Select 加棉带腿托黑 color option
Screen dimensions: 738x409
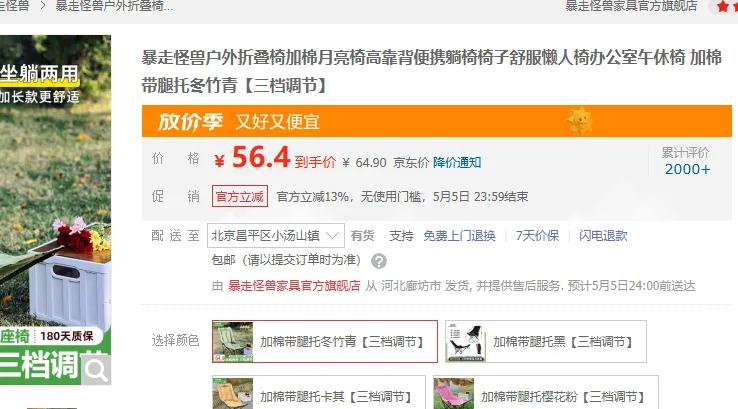click(546, 342)
